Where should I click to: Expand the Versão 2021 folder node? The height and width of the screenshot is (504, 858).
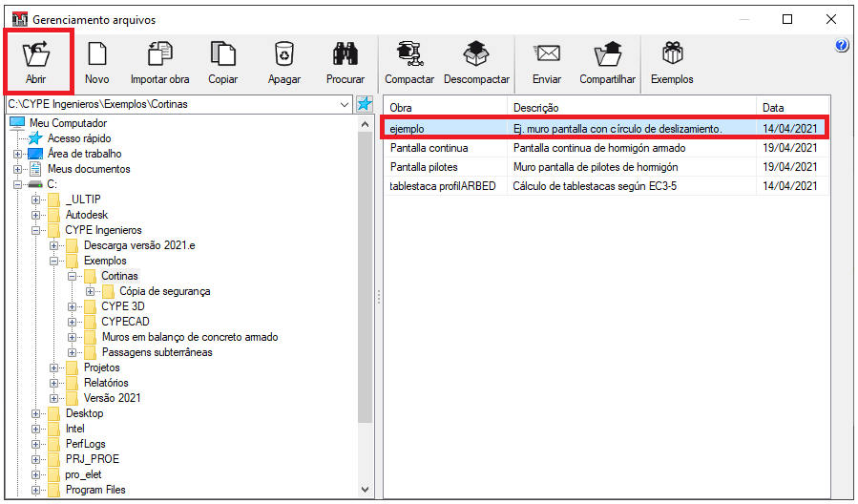click(53, 398)
